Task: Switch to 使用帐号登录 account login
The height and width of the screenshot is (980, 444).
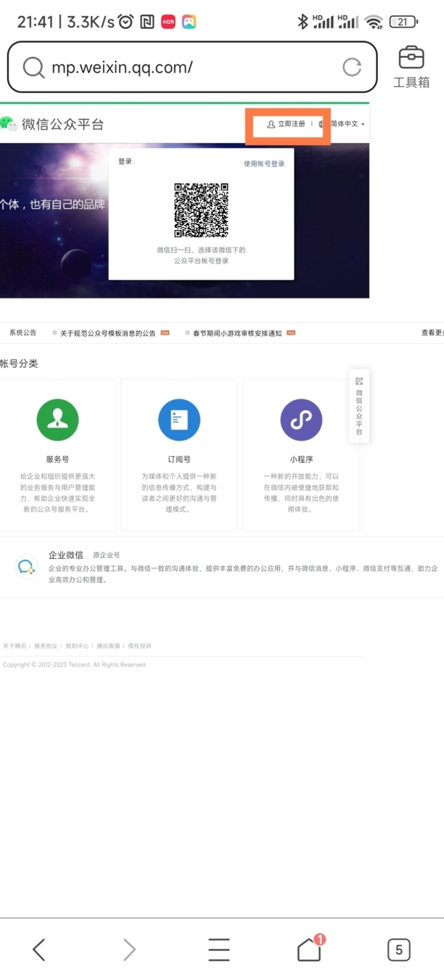Action: click(x=264, y=164)
